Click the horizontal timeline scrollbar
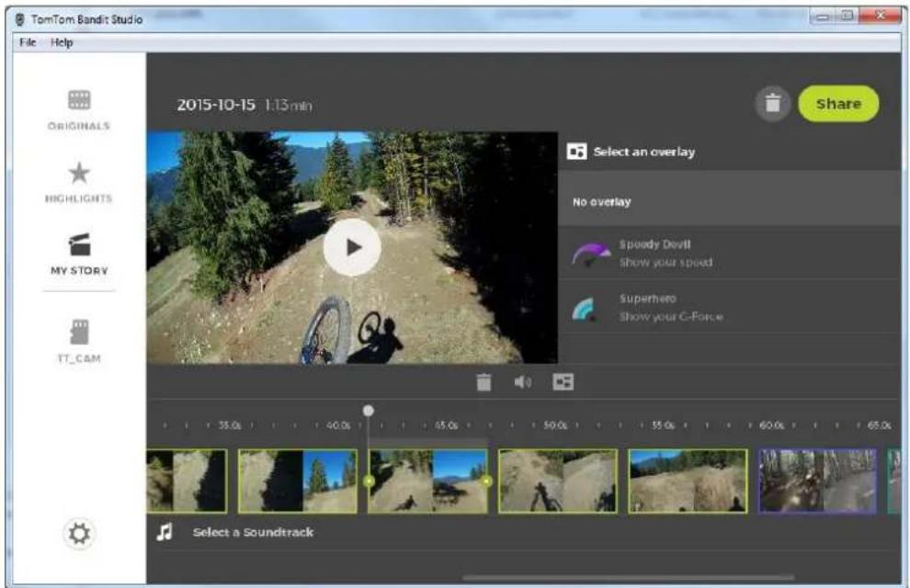 [x=629, y=578]
